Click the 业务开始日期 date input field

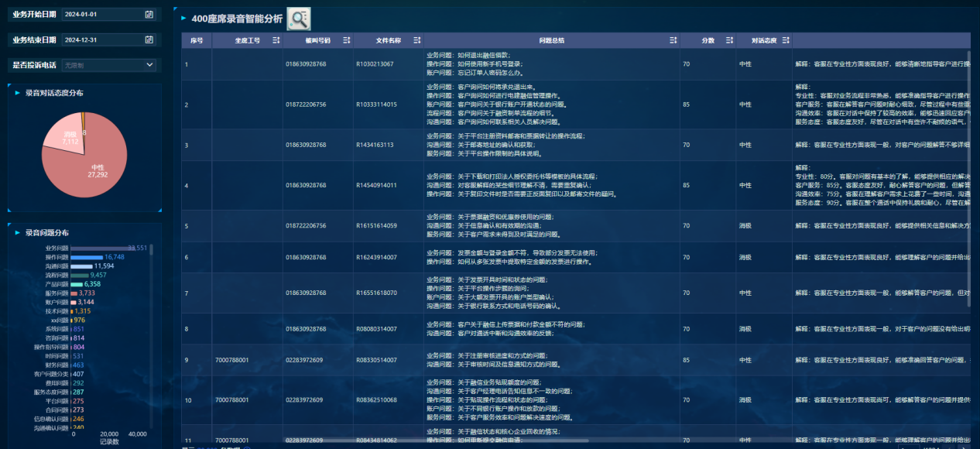point(101,14)
